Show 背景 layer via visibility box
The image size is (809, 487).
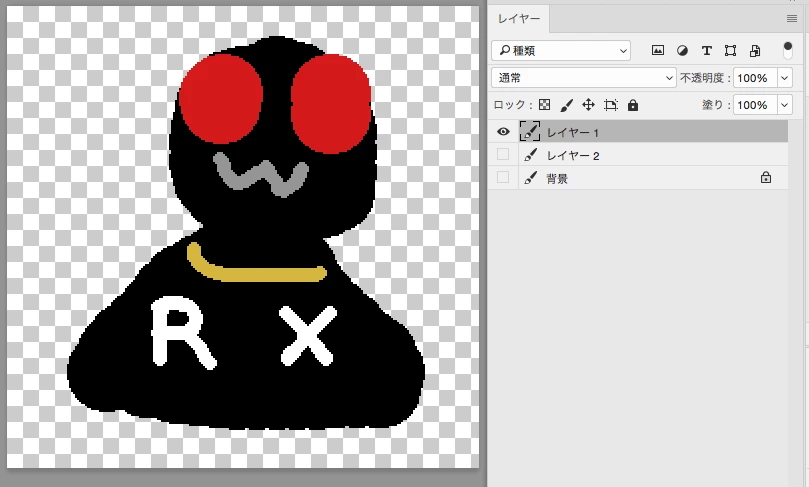coord(503,177)
